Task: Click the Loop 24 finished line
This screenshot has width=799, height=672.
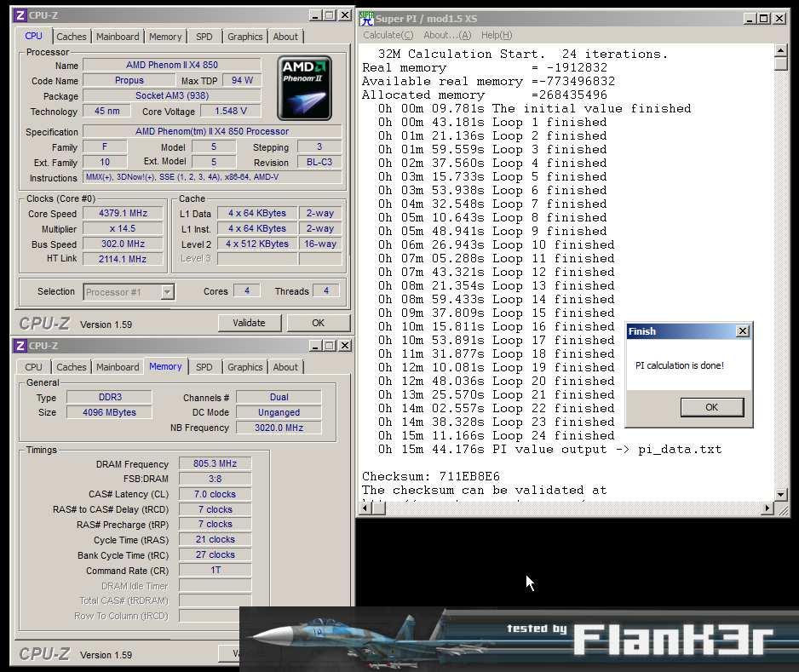Action: 496,435
